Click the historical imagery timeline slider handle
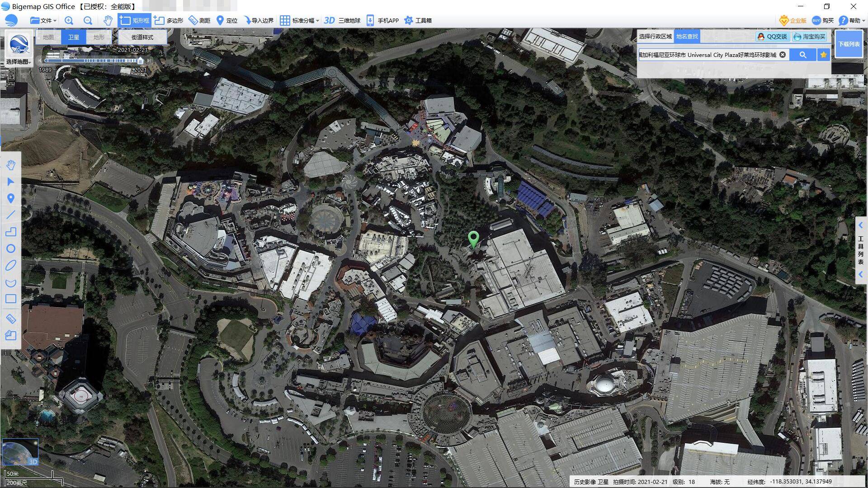 (x=141, y=61)
